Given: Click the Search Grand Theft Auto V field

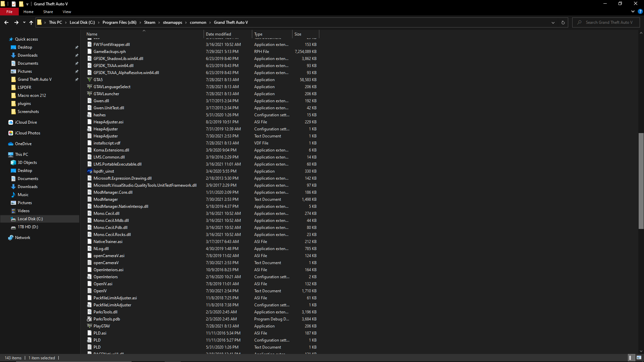Looking at the screenshot, I should click(609, 22).
